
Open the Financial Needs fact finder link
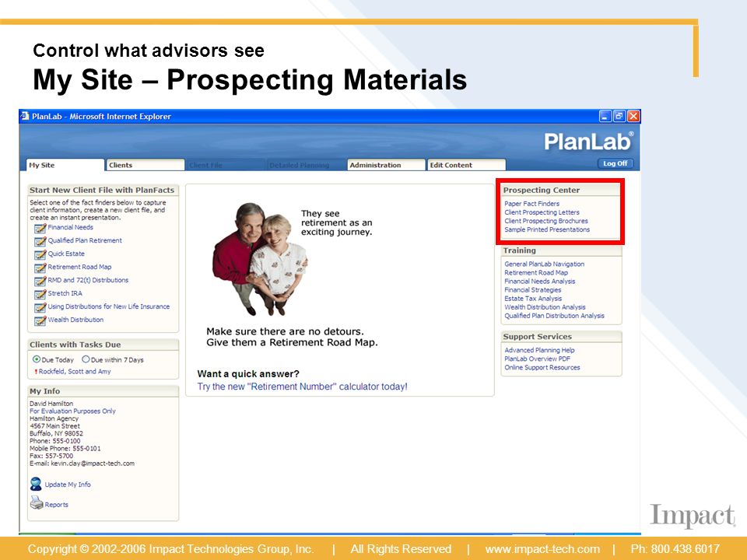tap(71, 227)
